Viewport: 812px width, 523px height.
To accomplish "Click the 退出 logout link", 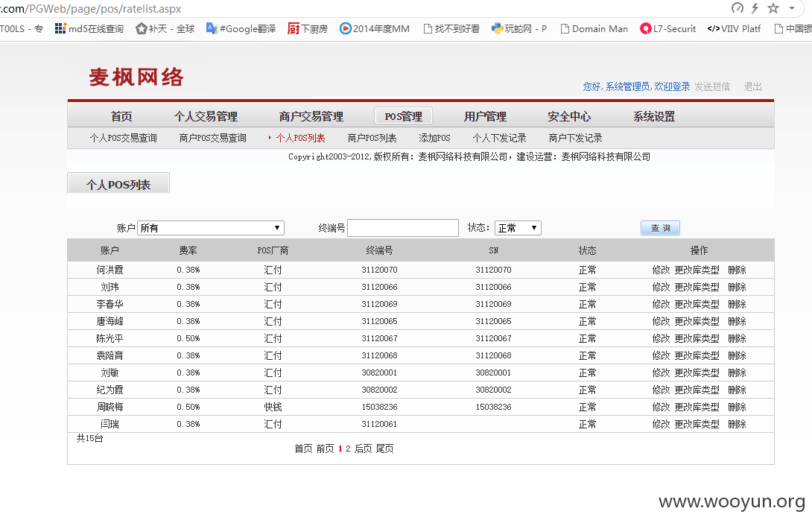I will pyautogui.click(x=753, y=86).
